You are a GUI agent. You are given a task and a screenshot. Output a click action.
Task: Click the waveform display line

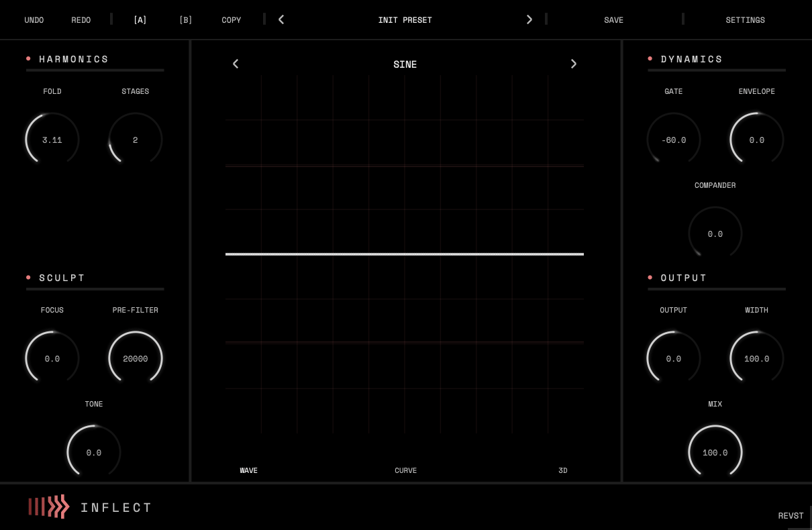pyautogui.click(x=405, y=254)
